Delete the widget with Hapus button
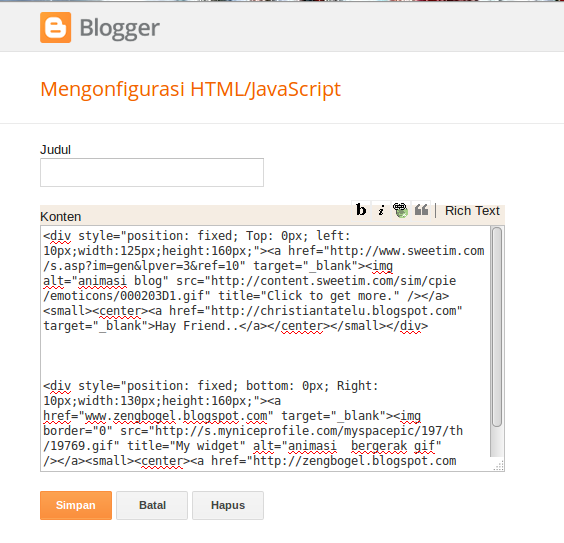The height and width of the screenshot is (543, 564). [228, 505]
